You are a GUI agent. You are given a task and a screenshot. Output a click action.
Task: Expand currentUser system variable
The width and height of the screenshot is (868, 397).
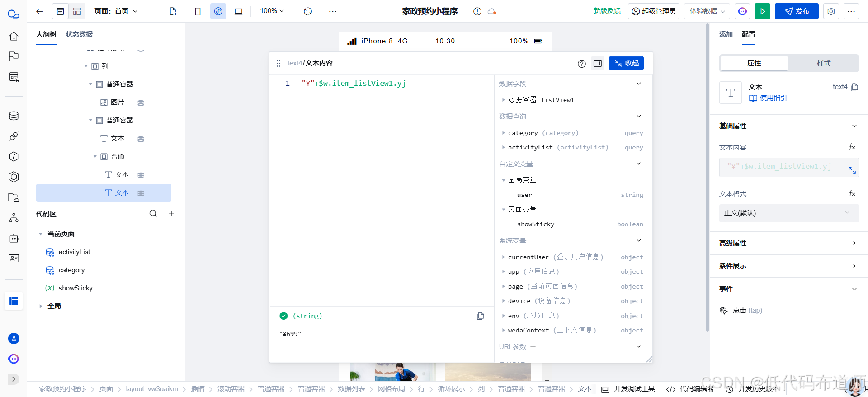pos(503,257)
